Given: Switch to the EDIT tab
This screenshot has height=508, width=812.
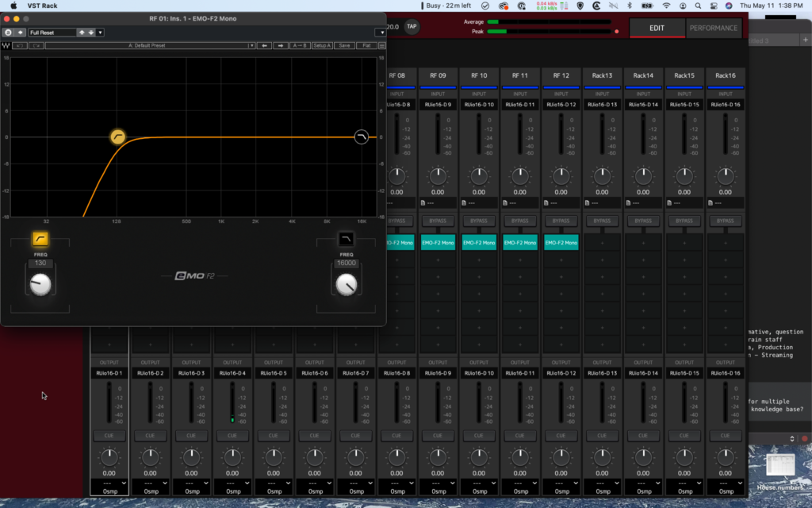Looking at the screenshot, I should click(657, 28).
